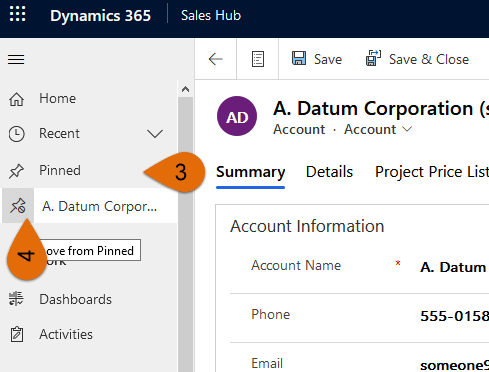This screenshot has height=372, width=489.
Task: Go back using the back arrow
Action: [x=216, y=59]
